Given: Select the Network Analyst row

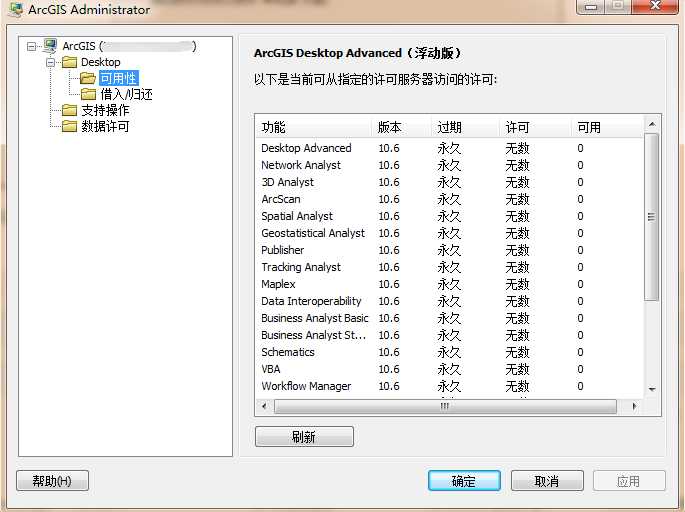Looking at the screenshot, I should pyautogui.click(x=450, y=165).
